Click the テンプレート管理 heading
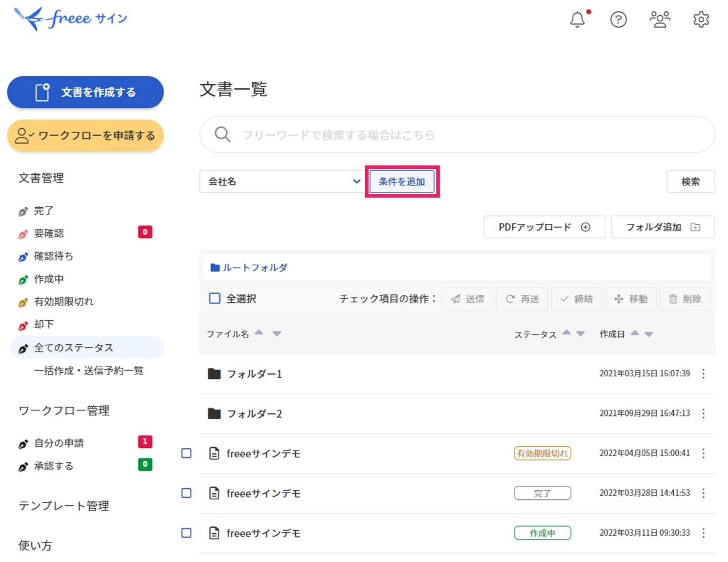This screenshot has width=728, height=562. click(x=64, y=505)
